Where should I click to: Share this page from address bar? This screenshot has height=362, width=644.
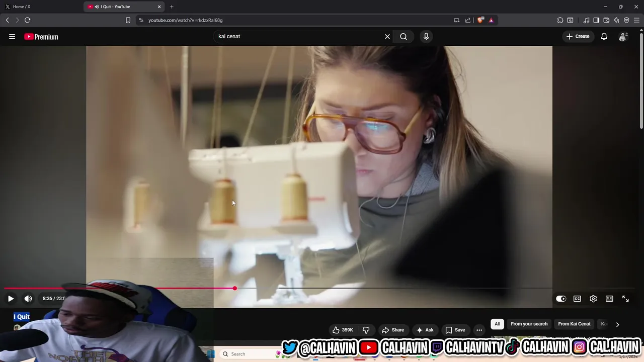pyautogui.click(x=468, y=20)
